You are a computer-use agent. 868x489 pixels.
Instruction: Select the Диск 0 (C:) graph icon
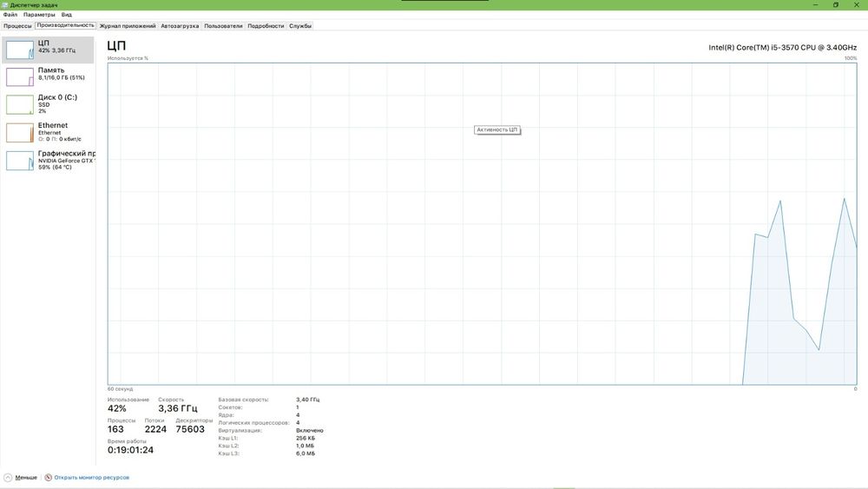click(x=20, y=105)
